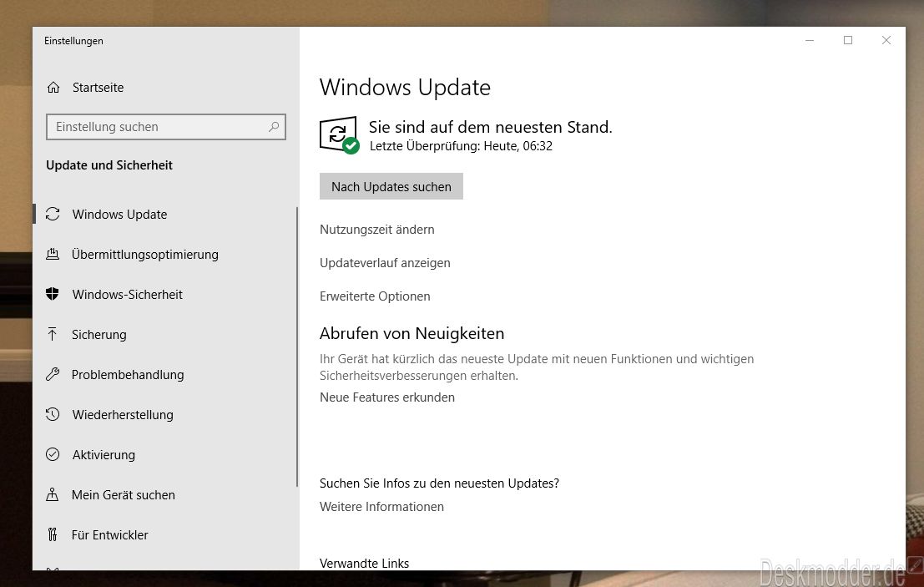Viewport: 924px width, 587px height.
Task: Click Nutzungszeit ändern link
Action: [377, 230]
